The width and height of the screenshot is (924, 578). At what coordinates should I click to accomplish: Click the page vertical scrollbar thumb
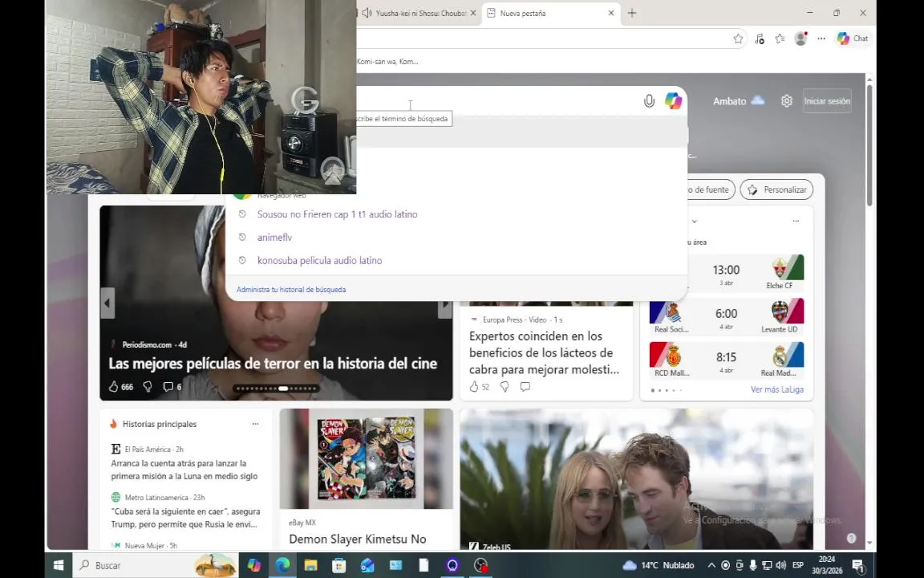(x=869, y=145)
